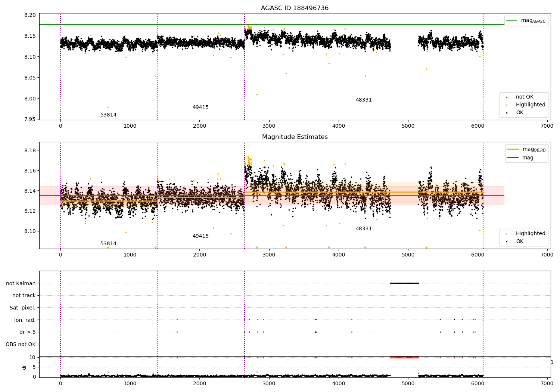
Task: Click the black 'not Kalman' data segment
Action: pos(404,283)
